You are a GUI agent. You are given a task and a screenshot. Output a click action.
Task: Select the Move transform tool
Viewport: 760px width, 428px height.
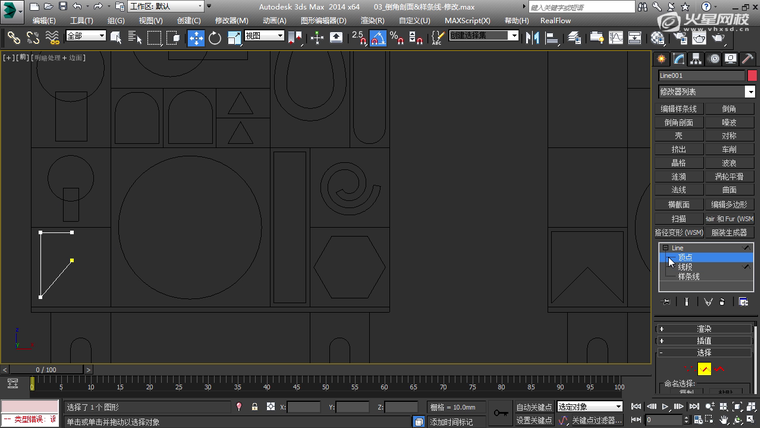click(196, 37)
